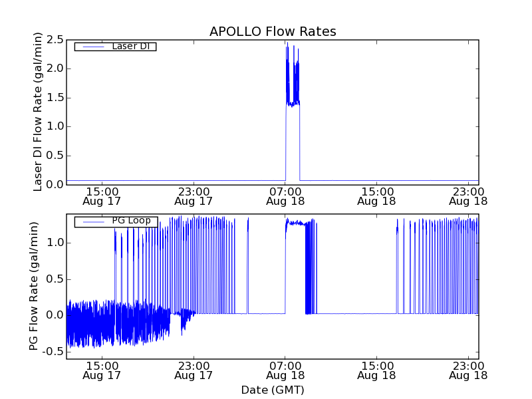Click the PG Loop plateau after 07:00 Aug 18

pyautogui.click(x=295, y=223)
